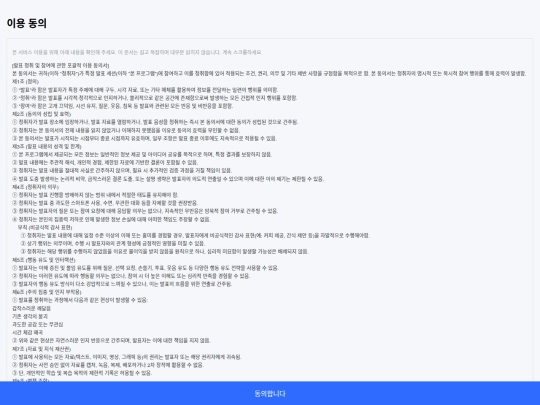Click 제4조 item ② about 스마트폰 사용
Screen dimensions: 540x405
point(105,203)
